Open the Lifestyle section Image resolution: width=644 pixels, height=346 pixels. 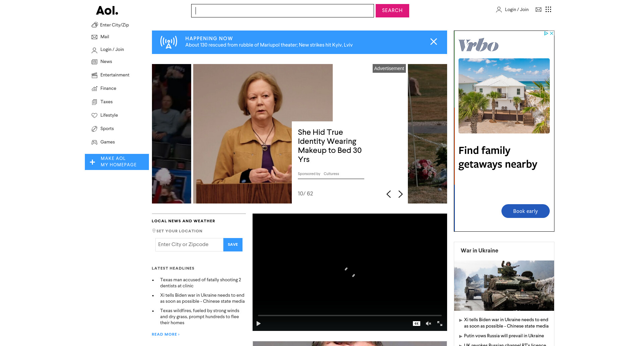[x=109, y=115]
